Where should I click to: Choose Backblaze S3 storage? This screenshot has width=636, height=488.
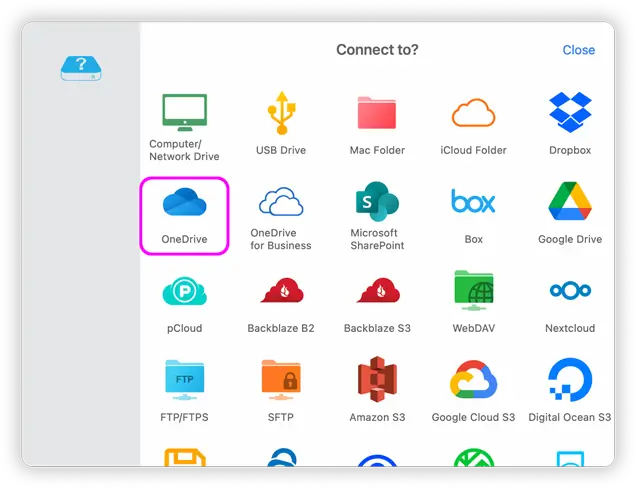377,291
